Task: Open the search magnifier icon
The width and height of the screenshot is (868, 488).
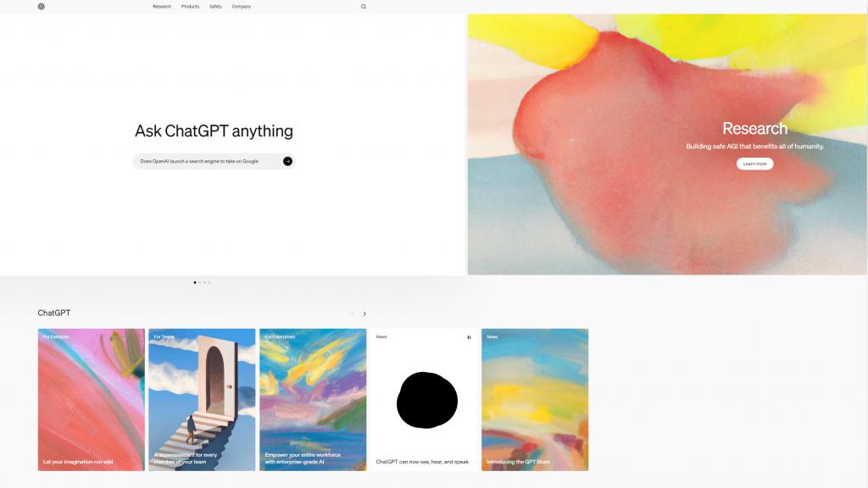Action: [364, 7]
